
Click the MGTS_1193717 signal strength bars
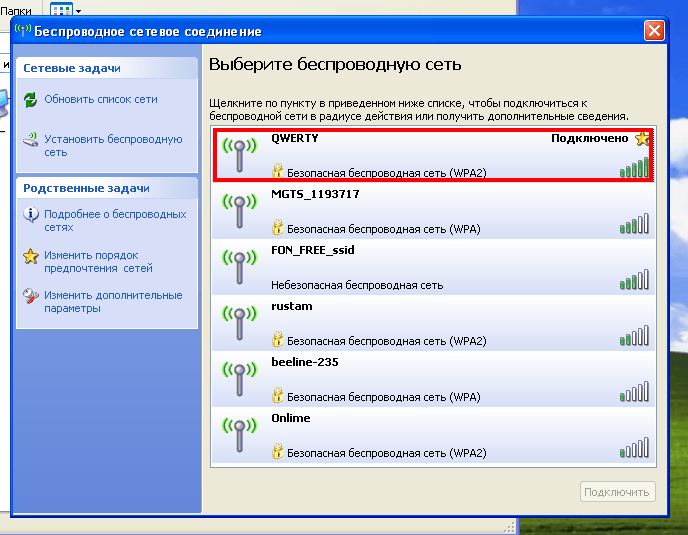coord(634,223)
